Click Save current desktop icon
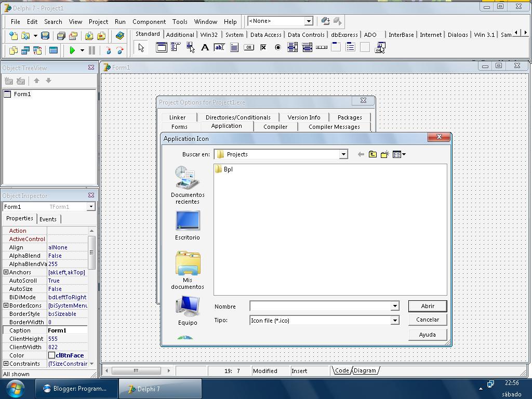The image size is (532, 399). pos(325,21)
